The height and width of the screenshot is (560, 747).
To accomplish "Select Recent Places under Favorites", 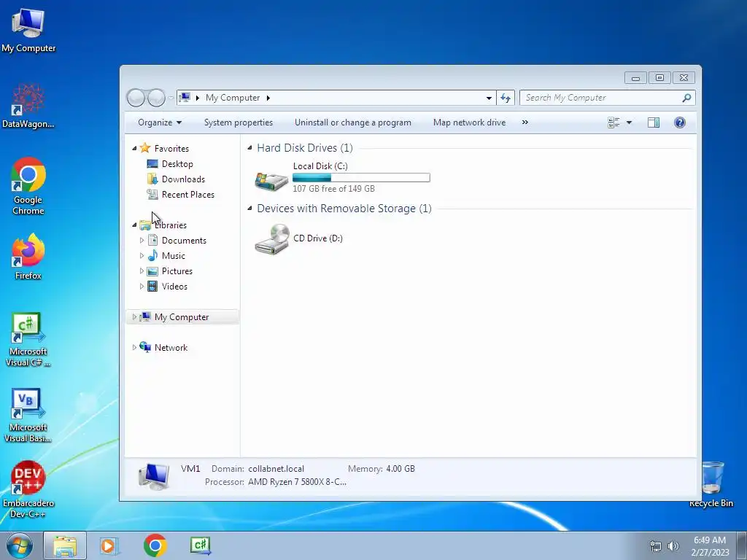I will 187,194.
